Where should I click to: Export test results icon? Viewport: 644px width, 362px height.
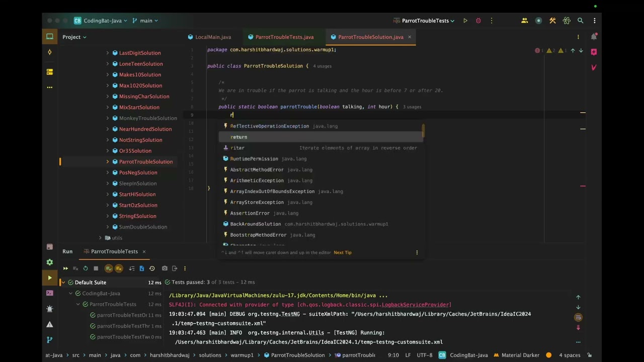pos(175,268)
